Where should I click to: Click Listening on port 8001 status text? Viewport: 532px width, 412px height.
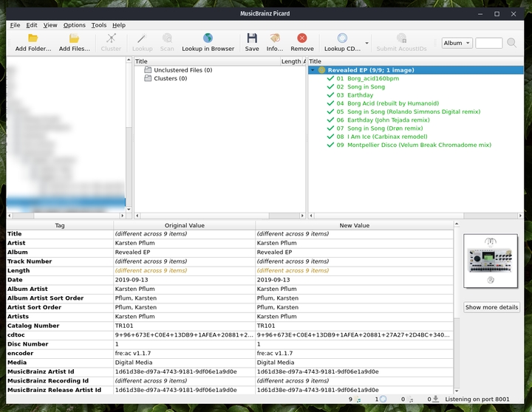pos(477,399)
